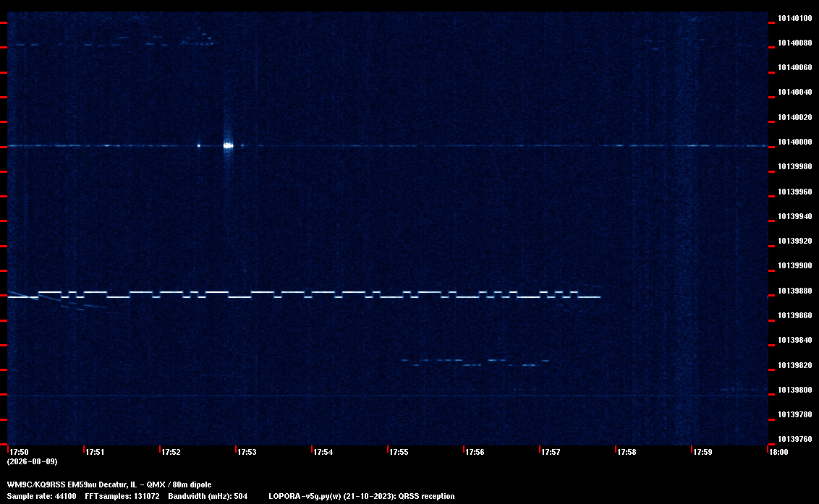
Task: Click the 10139880 frequency label
Action: [794, 291]
